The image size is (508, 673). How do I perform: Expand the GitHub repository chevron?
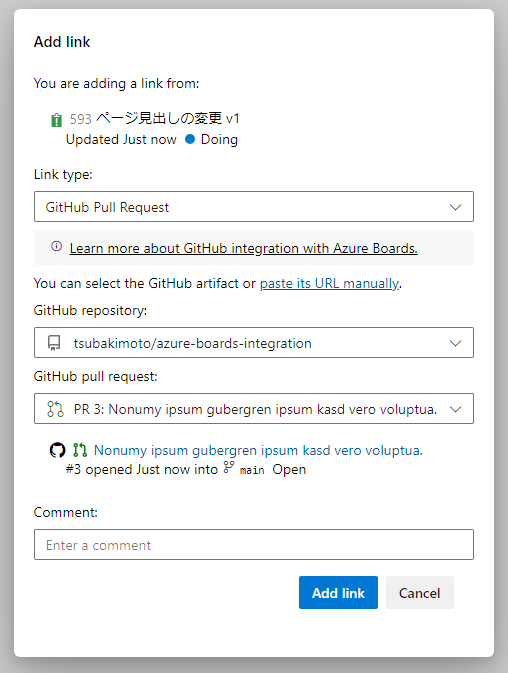tap(455, 343)
